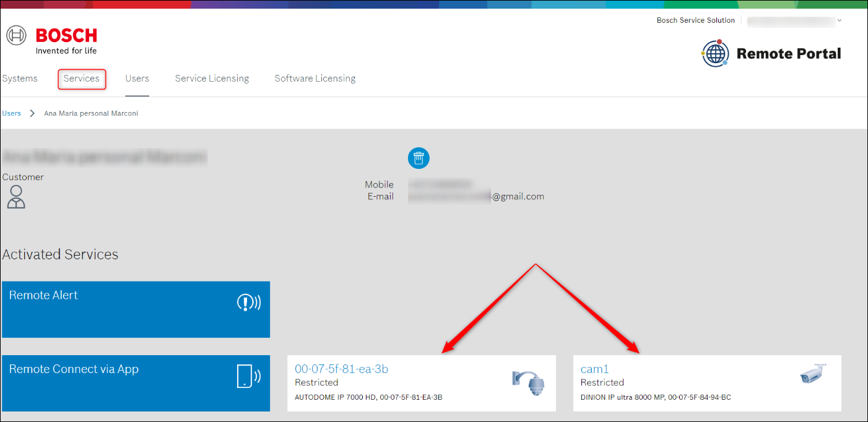The image size is (868, 422).
Task: Click the Remote Portal title text
Action: 789,54
